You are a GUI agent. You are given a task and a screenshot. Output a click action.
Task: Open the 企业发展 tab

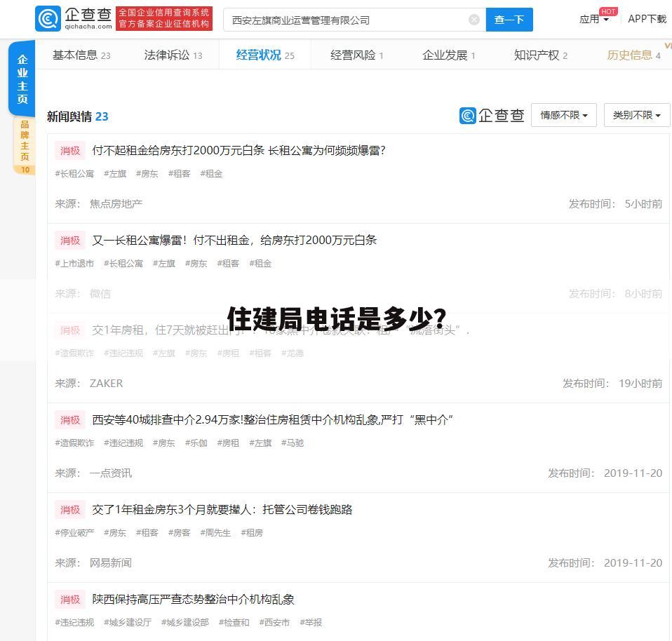[x=449, y=55]
